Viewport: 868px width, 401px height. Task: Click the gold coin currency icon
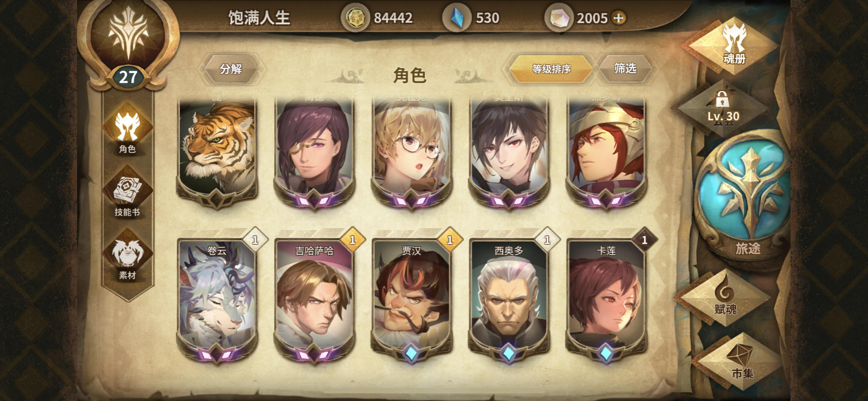[355, 18]
